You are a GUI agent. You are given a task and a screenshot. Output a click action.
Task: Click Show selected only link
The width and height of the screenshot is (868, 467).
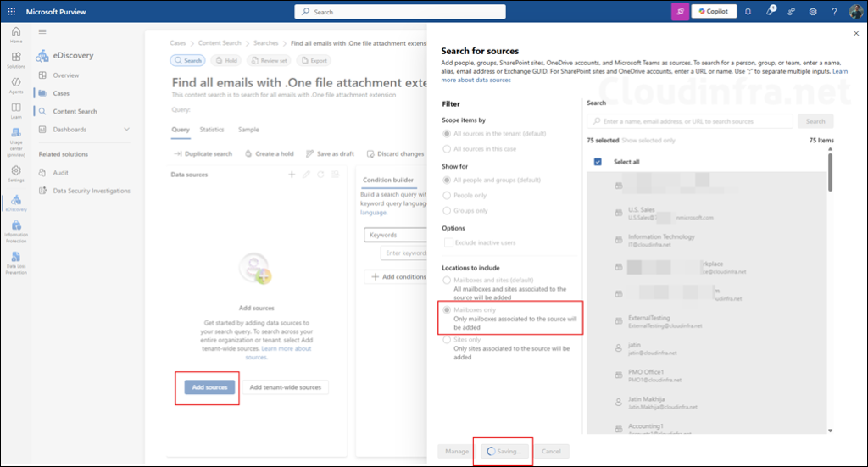click(648, 141)
